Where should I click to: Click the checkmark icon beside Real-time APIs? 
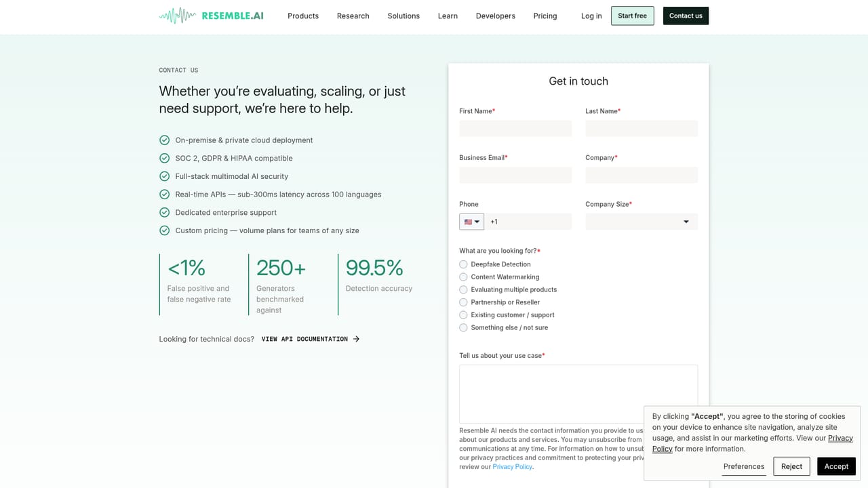164,195
